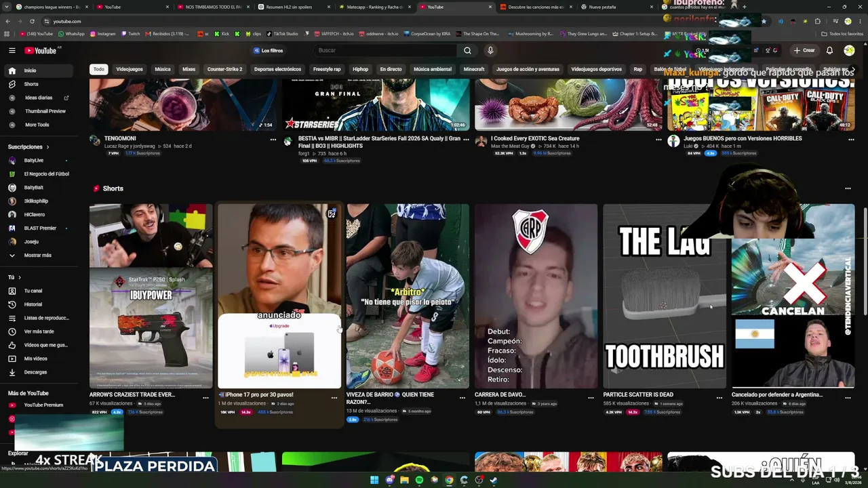868x488 pixels.
Task: Open iPhone 17 pro por 30 pavos short
Action: tap(279, 296)
